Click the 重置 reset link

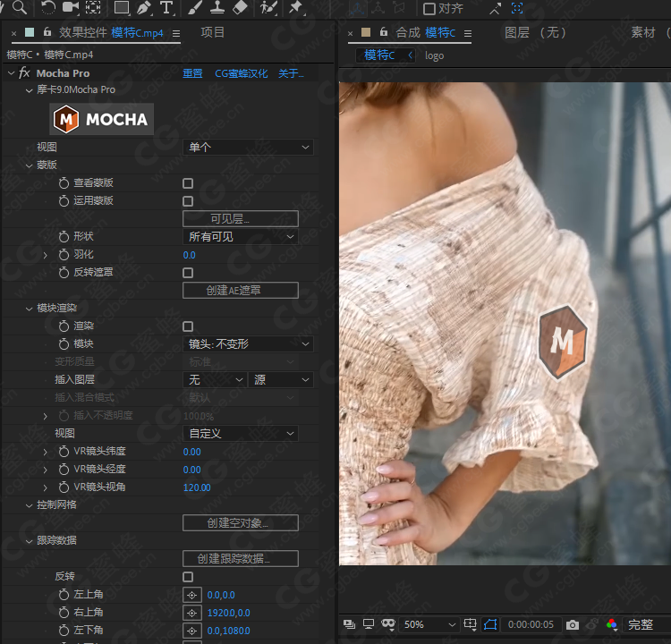(192, 73)
